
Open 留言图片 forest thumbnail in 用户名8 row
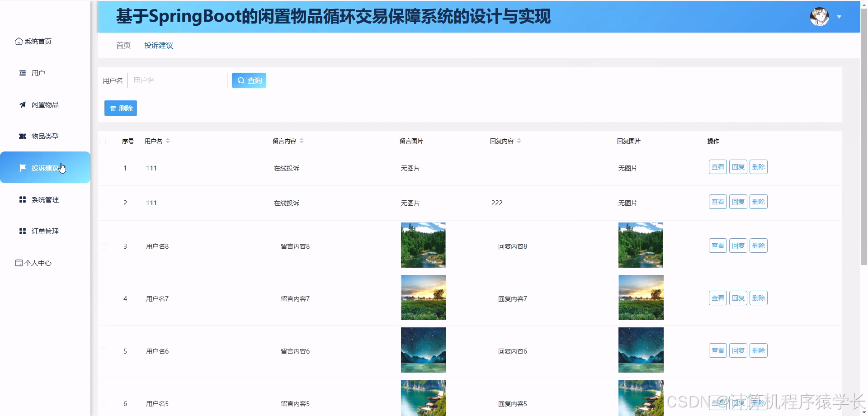click(423, 245)
